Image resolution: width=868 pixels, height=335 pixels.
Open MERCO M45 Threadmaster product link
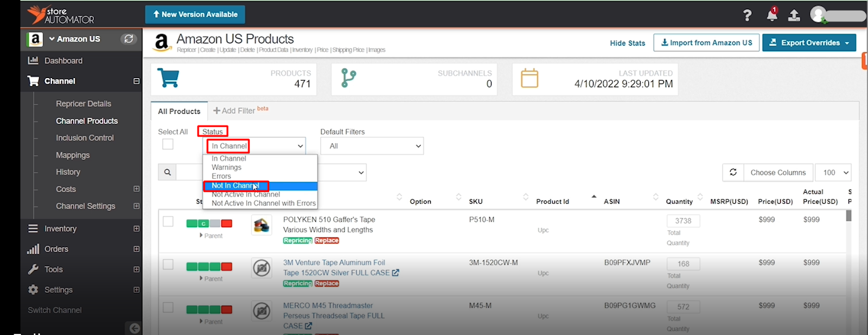coord(333,315)
